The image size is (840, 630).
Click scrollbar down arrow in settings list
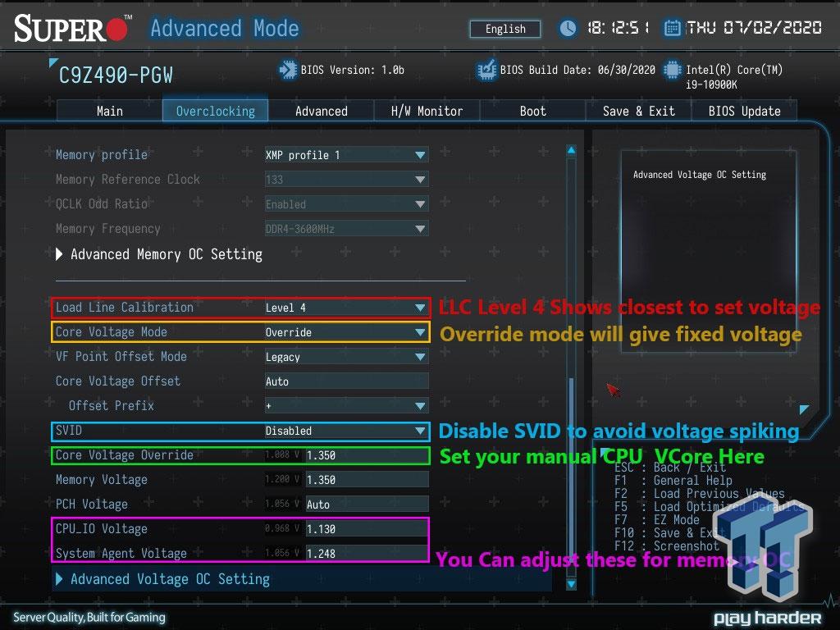click(x=572, y=584)
